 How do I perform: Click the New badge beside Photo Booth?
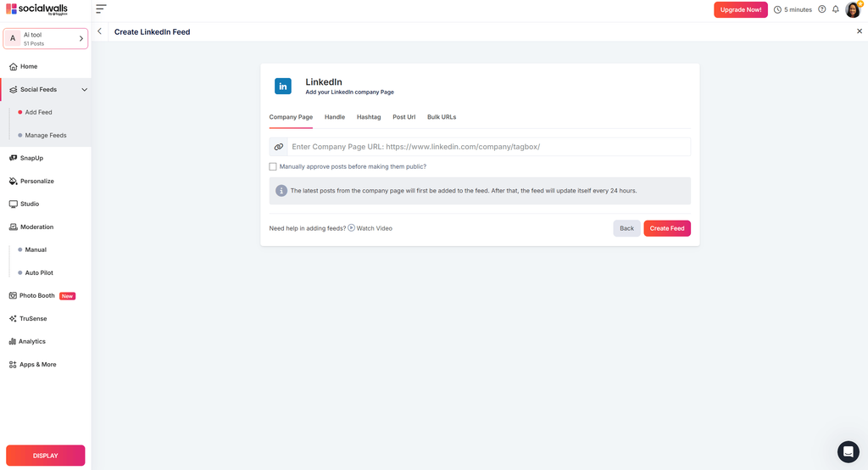click(x=68, y=296)
